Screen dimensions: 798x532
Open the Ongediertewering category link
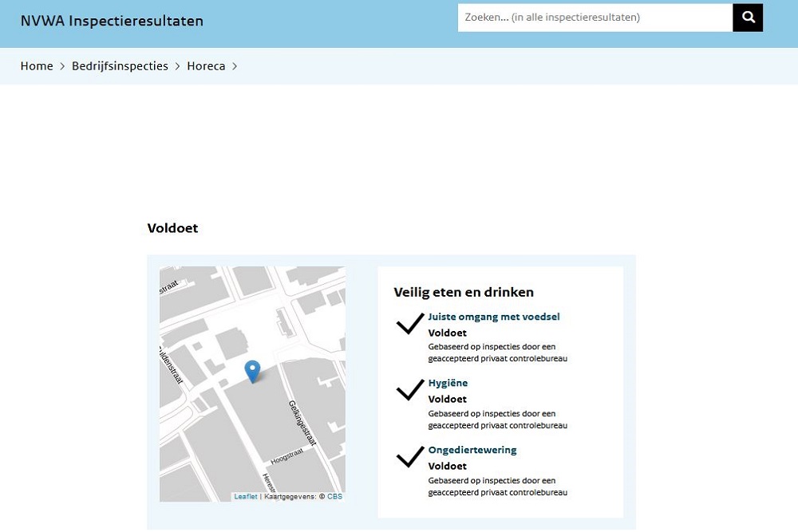pyautogui.click(x=472, y=450)
